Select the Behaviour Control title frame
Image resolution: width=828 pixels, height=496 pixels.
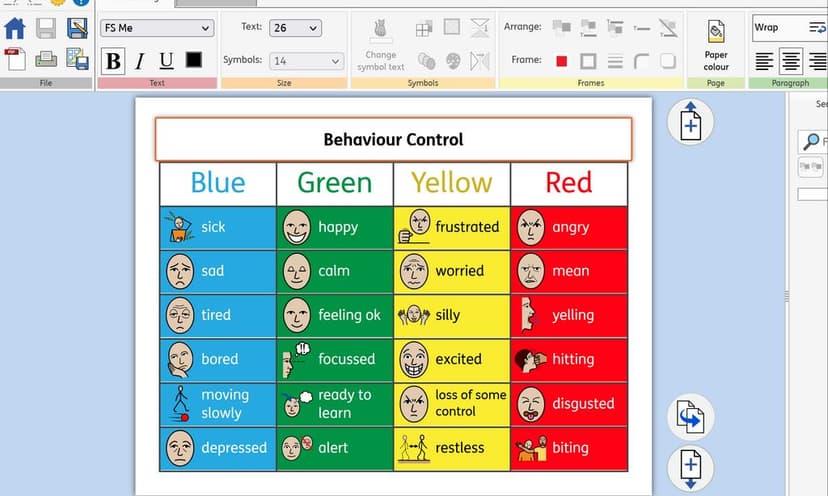(393, 139)
